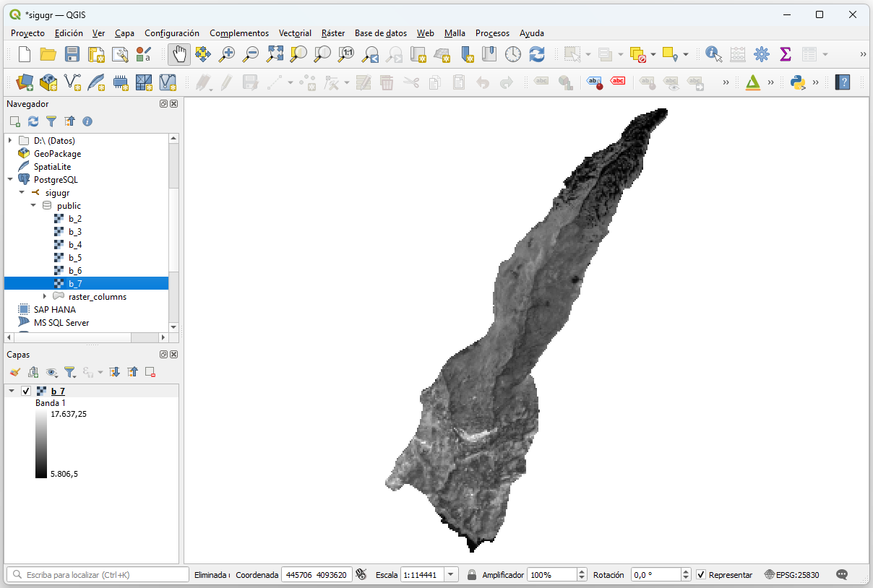873x588 pixels.
Task: Open the Ráster menu
Action: pyautogui.click(x=332, y=33)
